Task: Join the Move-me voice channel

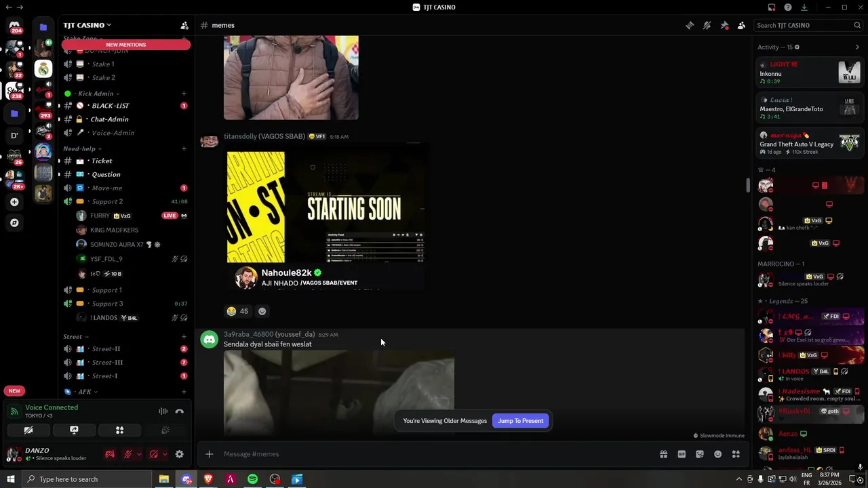Action: point(125,188)
